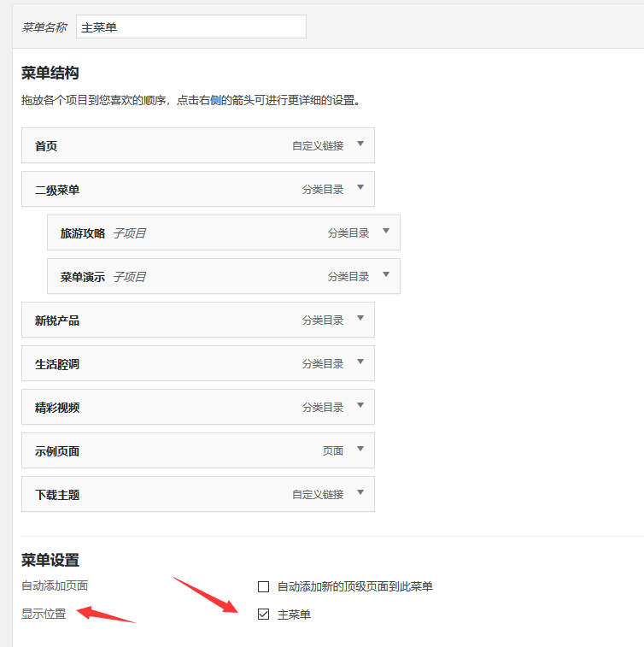Open 旅游攻略 sub-item dropdown arrow
This screenshot has width=644, height=647.
(x=386, y=232)
